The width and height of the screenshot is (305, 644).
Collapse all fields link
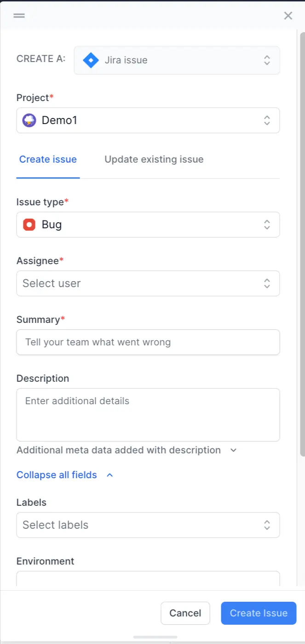[x=57, y=475]
